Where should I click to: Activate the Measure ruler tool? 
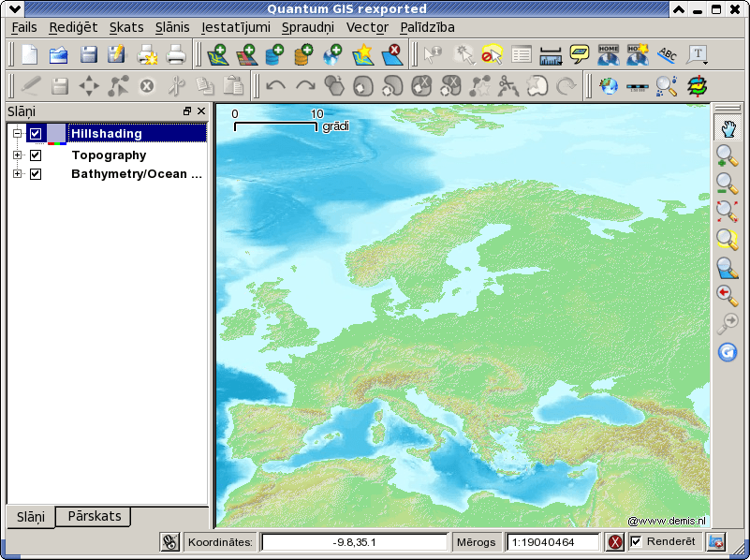(x=550, y=56)
